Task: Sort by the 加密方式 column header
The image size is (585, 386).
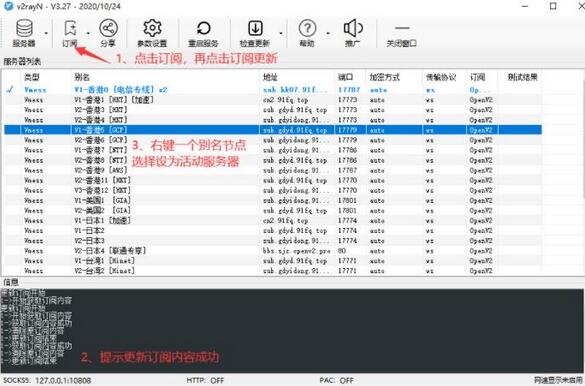Action: (x=385, y=77)
